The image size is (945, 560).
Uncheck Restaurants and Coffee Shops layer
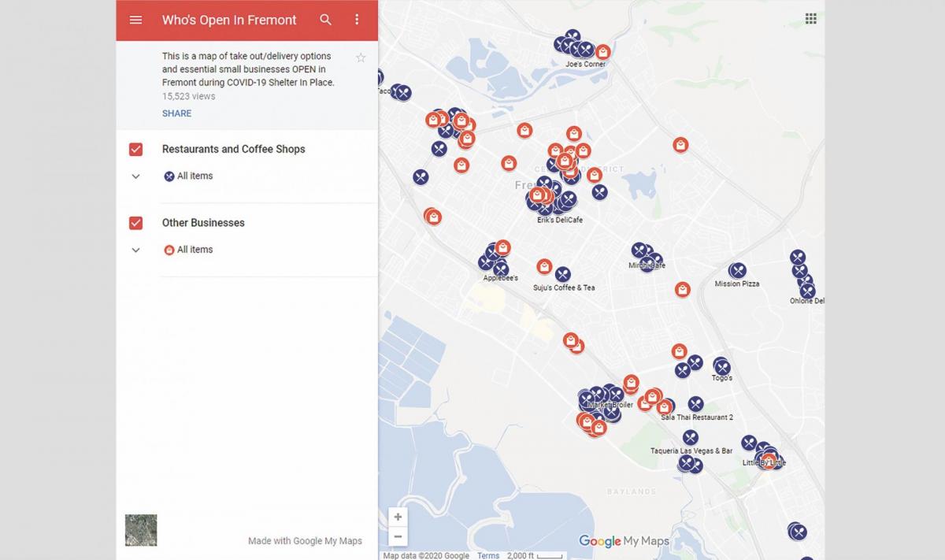point(135,149)
